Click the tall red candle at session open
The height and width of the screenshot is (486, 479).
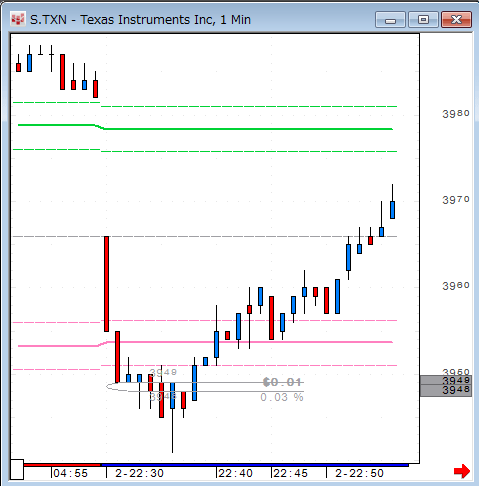pyautogui.click(x=106, y=284)
